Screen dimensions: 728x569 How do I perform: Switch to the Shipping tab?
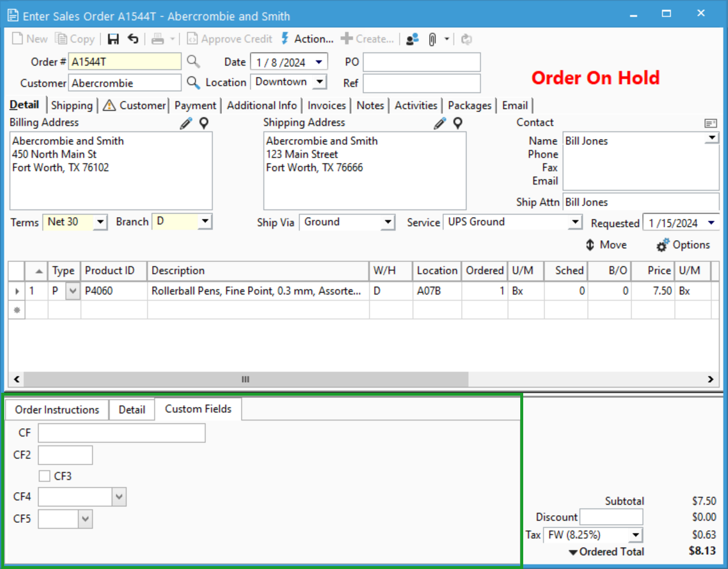72,105
